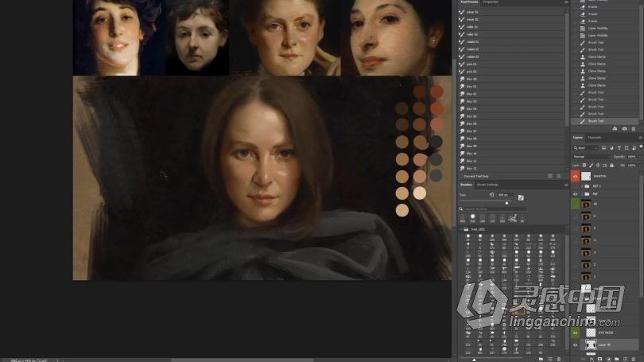644x362 pixels.
Task: Create new tool preset icon
Action: click(x=550, y=176)
